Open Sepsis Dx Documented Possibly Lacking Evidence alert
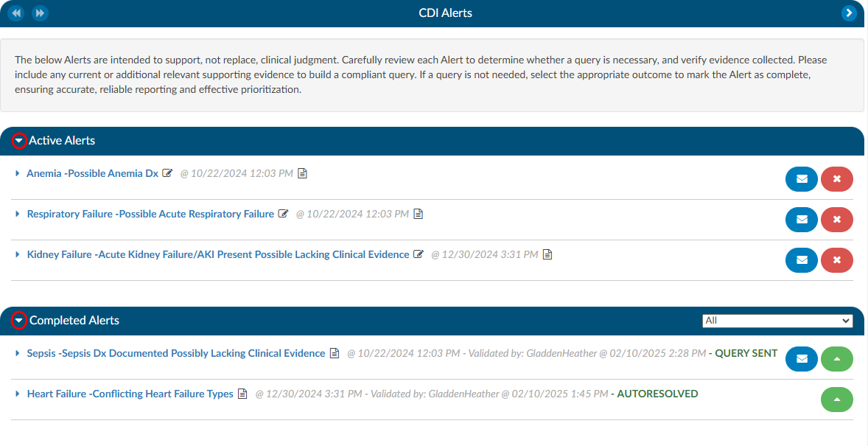This screenshot has height=446, width=868. (176, 353)
